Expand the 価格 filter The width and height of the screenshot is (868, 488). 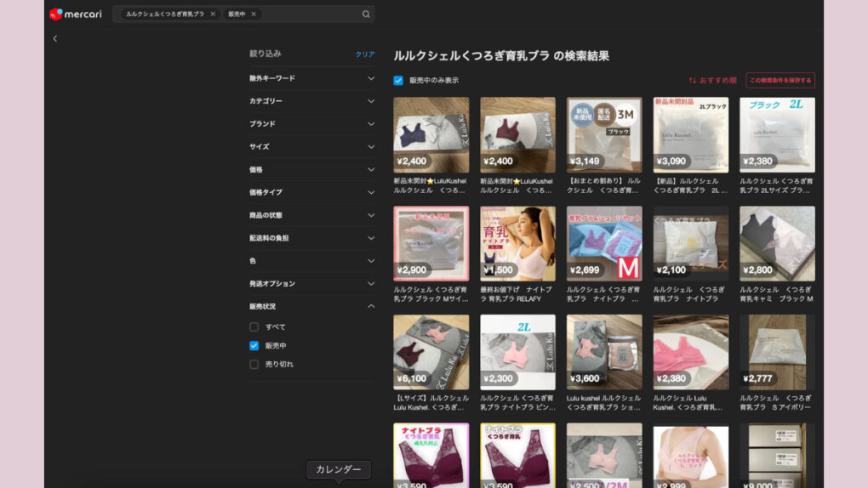311,170
